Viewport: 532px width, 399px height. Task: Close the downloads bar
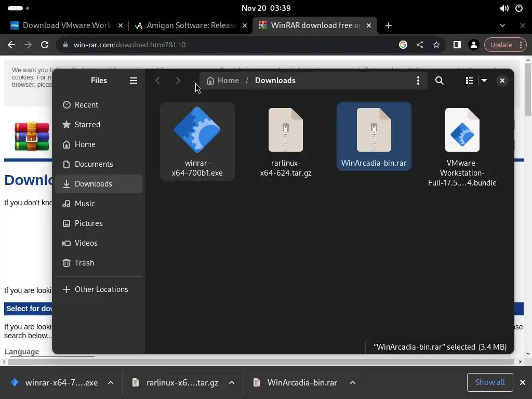[523, 382]
